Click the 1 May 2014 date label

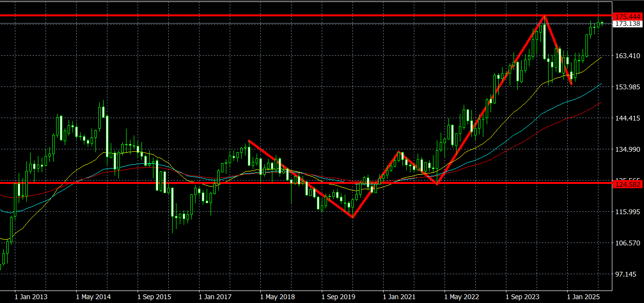[93, 297]
